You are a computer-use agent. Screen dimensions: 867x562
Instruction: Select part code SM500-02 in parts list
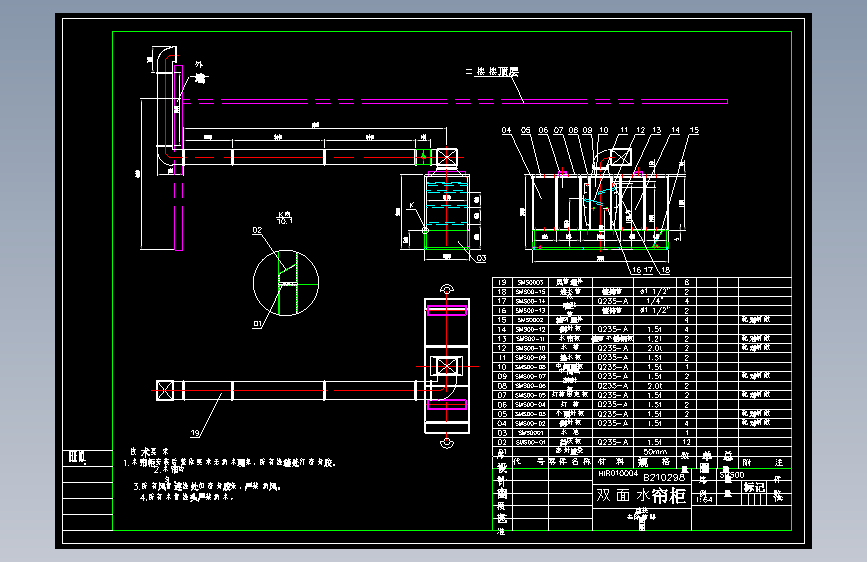[530, 423]
